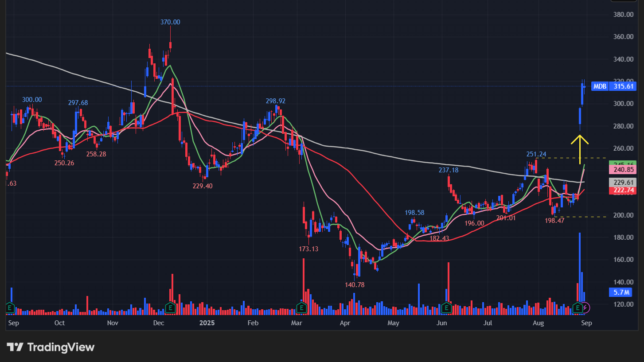Image resolution: width=644 pixels, height=362 pixels.
Task: Click the 120.00 price axis label
Action: (623, 304)
